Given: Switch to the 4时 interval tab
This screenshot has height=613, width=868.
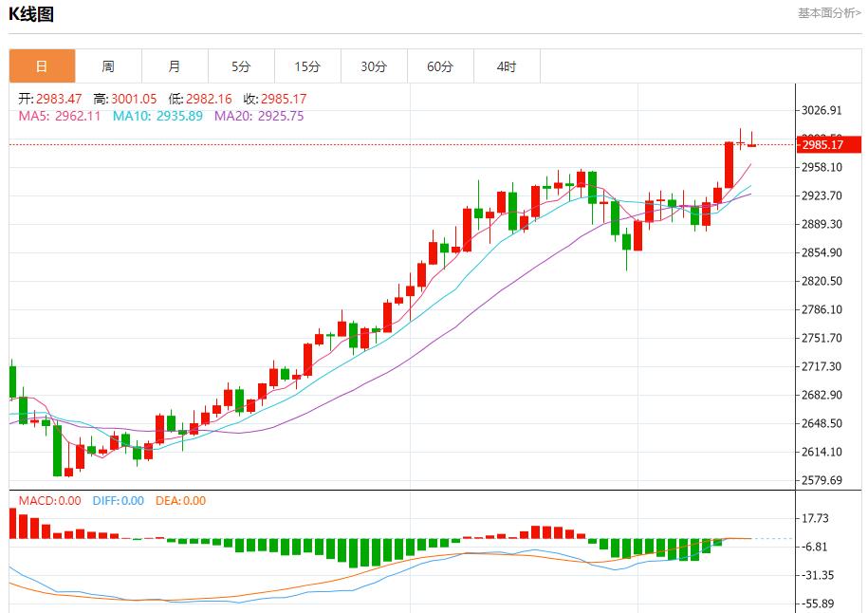Looking at the screenshot, I should [x=507, y=66].
